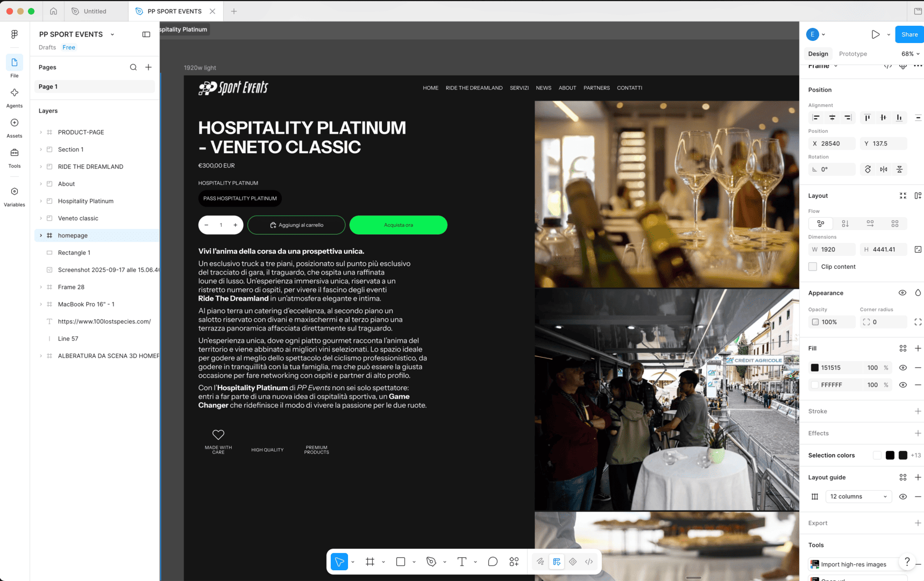Select the Text tool
The image size is (924, 581).
(x=462, y=562)
